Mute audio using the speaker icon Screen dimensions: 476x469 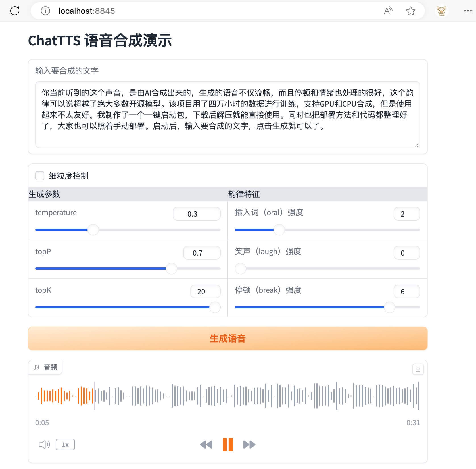coord(44,445)
